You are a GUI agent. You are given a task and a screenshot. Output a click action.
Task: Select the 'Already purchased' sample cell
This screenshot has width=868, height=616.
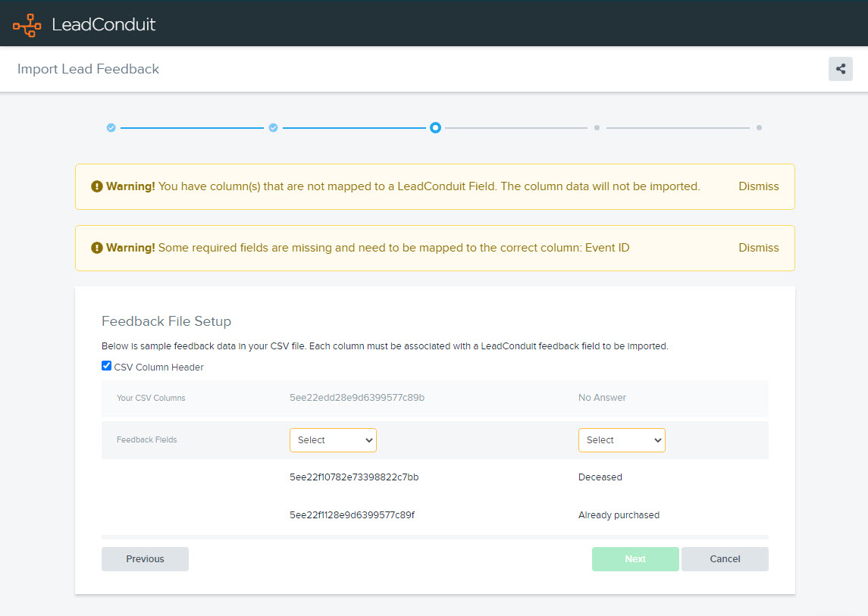point(619,515)
